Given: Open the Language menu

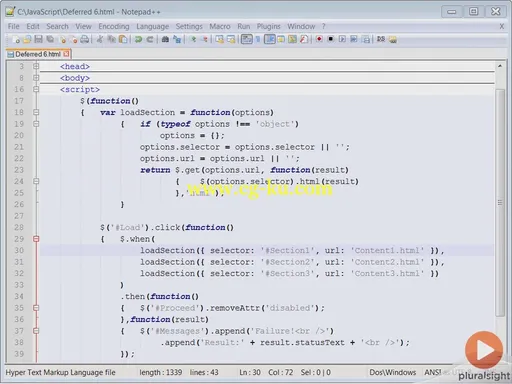Looking at the screenshot, I should coord(152,26).
